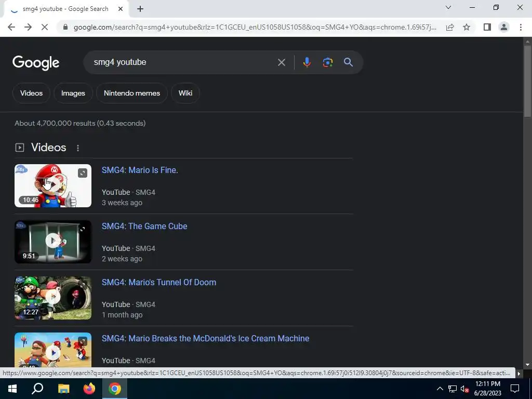Show hidden system tray icons

coord(440,389)
